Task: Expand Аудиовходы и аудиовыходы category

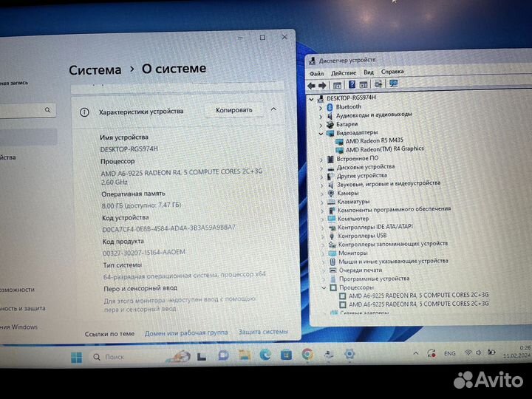Action: point(321,117)
